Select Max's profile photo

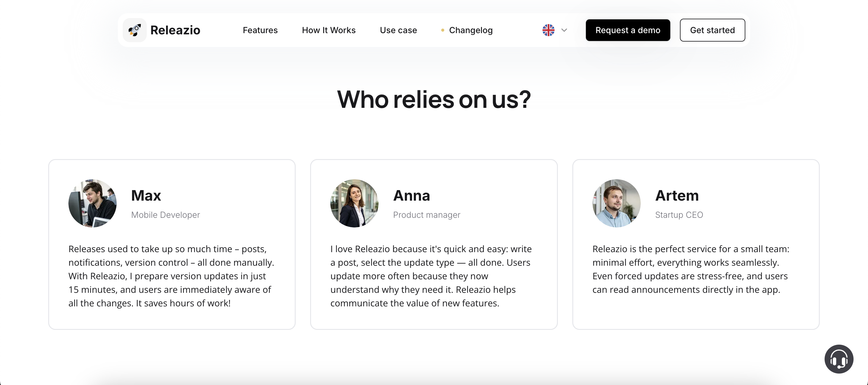(x=92, y=203)
